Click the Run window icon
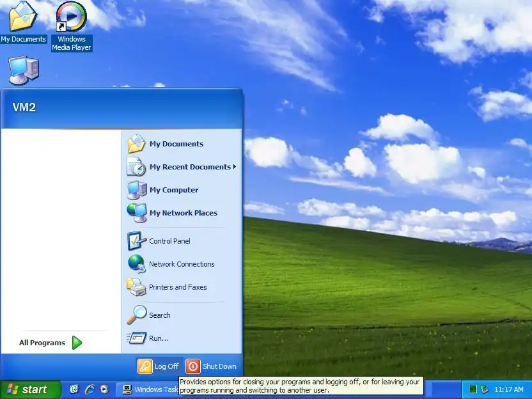This screenshot has height=399, width=532. (137, 338)
